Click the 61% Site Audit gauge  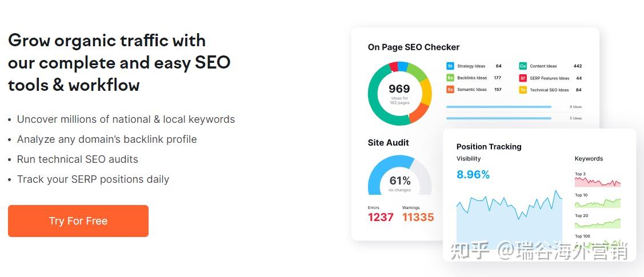399,175
